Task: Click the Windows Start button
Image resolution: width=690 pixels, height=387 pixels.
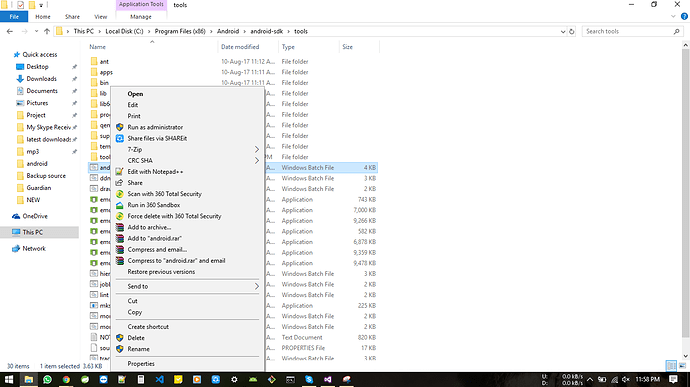Action: (9, 380)
